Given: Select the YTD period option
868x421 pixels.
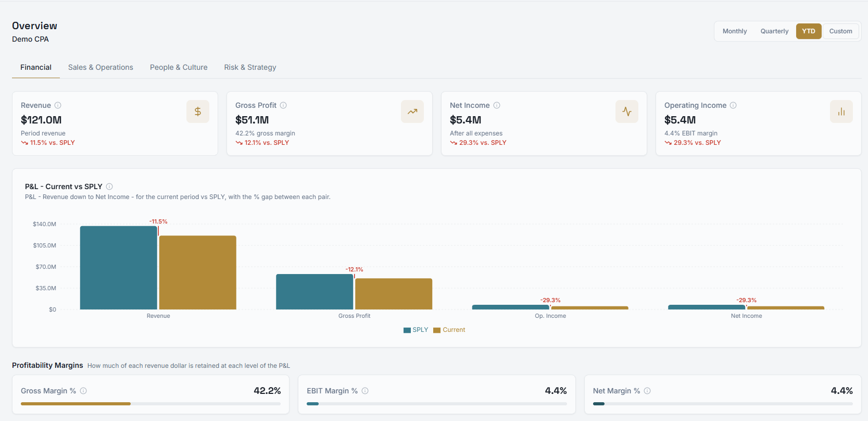Looking at the screenshot, I should [x=809, y=31].
